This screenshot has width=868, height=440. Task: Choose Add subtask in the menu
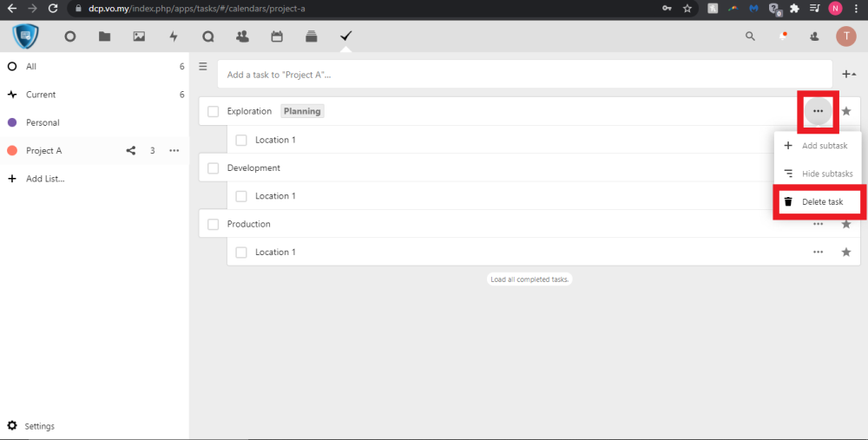pos(820,146)
